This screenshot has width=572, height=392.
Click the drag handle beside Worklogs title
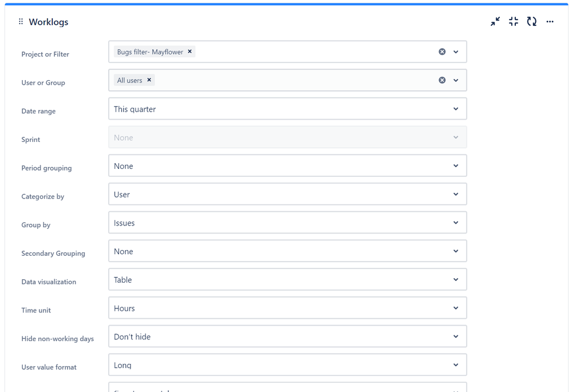pos(21,22)
